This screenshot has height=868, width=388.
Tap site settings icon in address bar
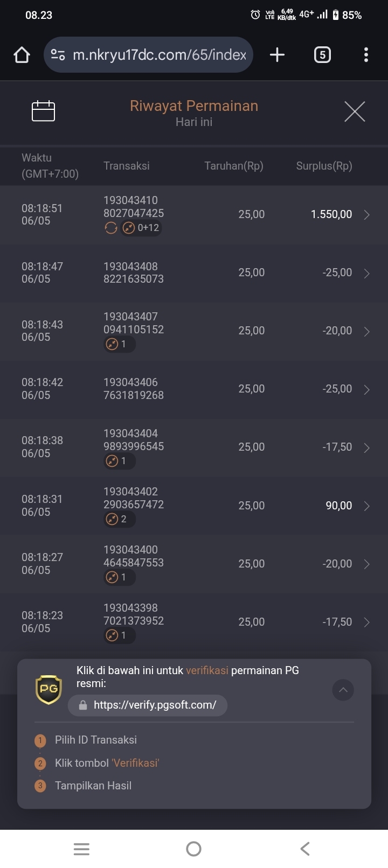tap(58, 54)
